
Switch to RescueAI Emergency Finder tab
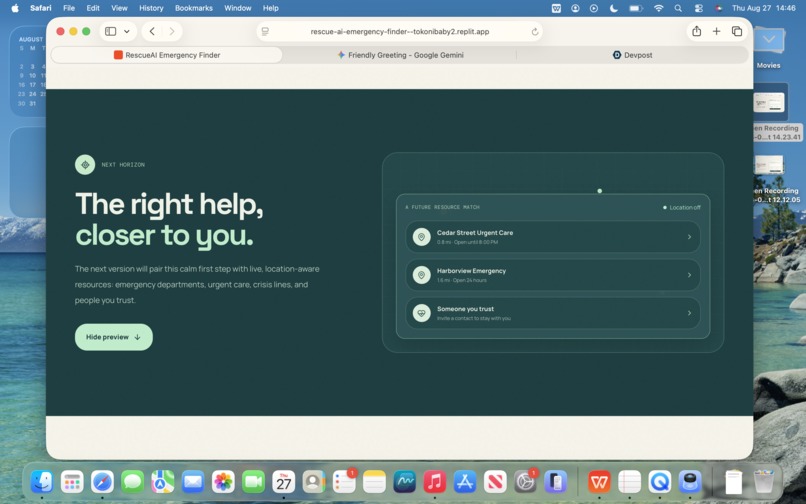coord(167,55)
